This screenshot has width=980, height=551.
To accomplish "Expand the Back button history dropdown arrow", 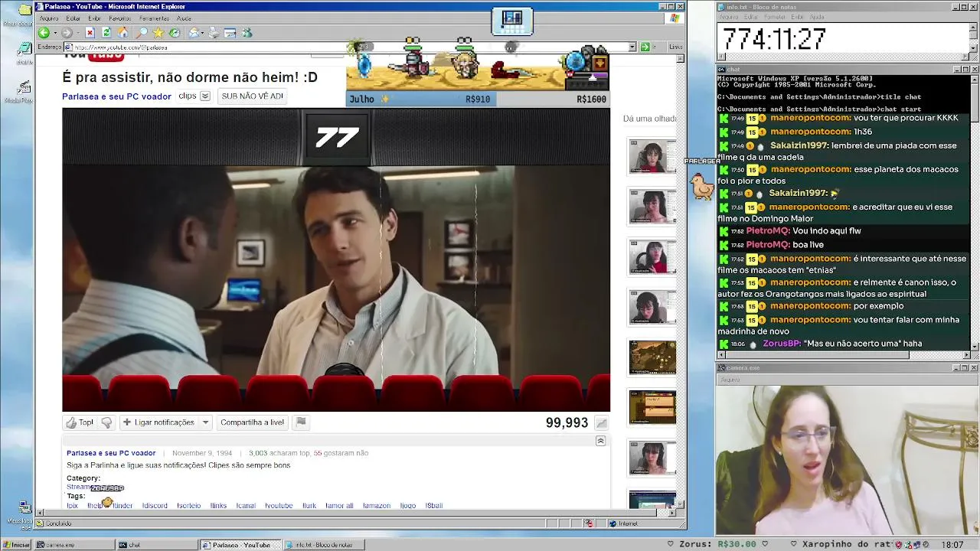I will coord(54,33).
